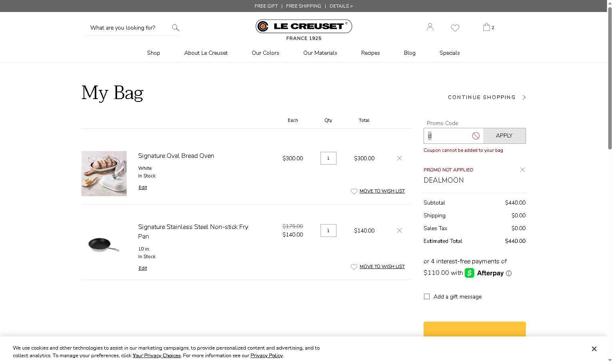Edit the Signature Oval Bread Oven item
Screen dimensions: 613x364
pos(143,187)
